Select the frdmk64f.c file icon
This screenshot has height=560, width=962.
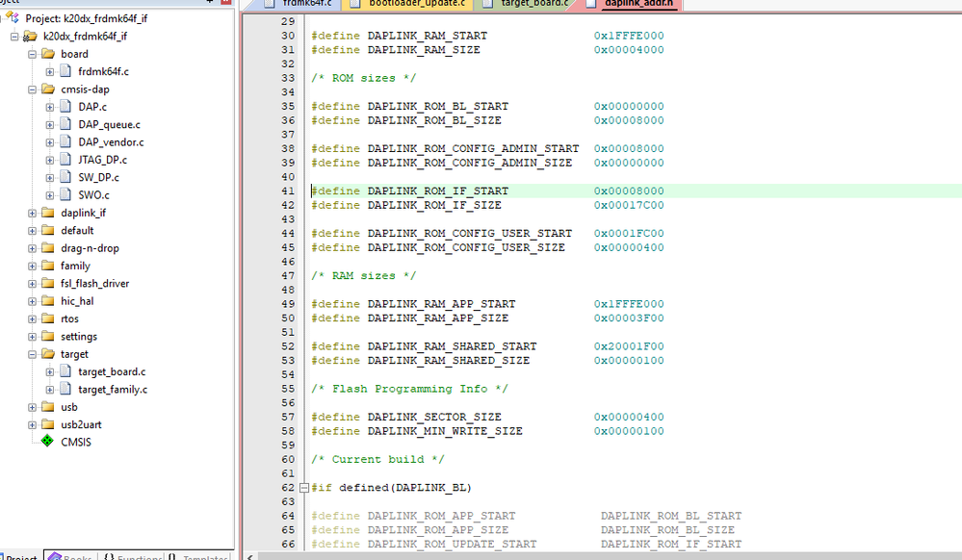(65, 71)
